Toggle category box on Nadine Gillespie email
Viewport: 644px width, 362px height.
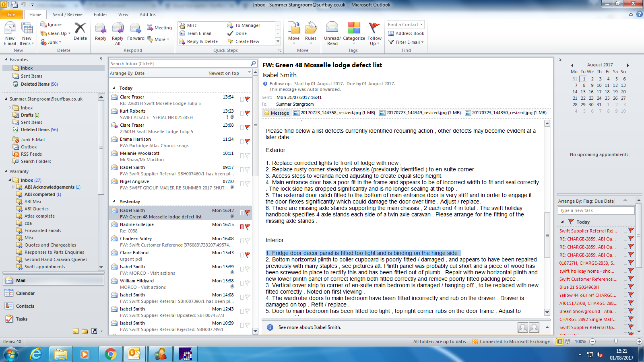(x=242, y=227)
